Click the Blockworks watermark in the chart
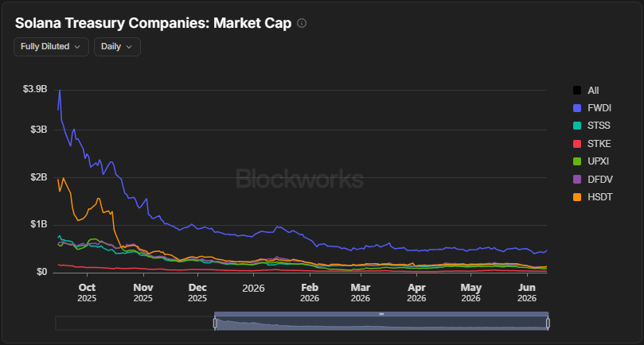The height and width of the screenshot is (345, 644). (299, 180)
